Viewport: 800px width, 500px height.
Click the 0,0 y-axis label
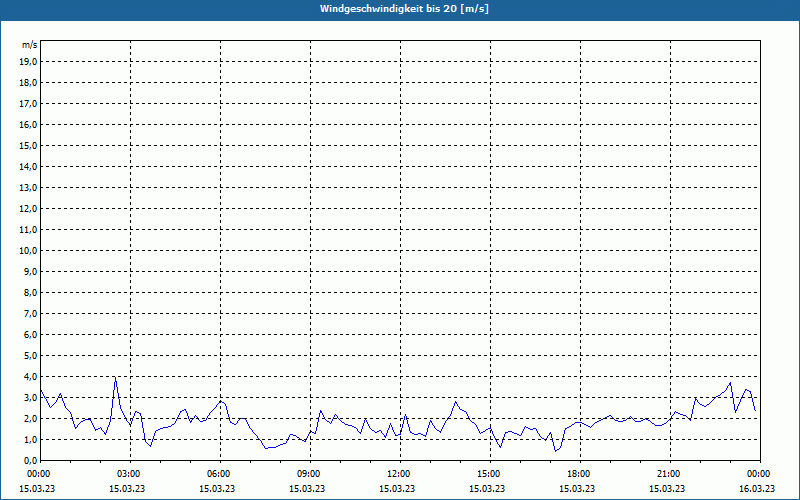tap(30, 460)
